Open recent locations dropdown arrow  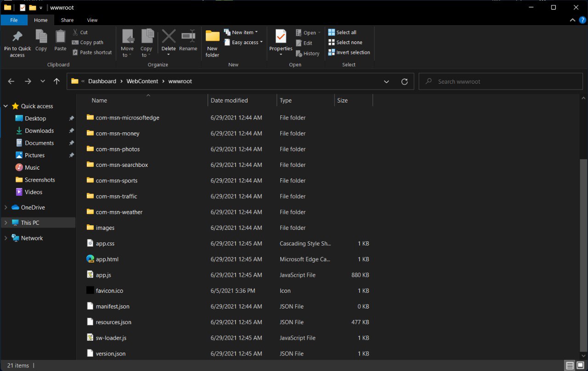click(43, 81)
